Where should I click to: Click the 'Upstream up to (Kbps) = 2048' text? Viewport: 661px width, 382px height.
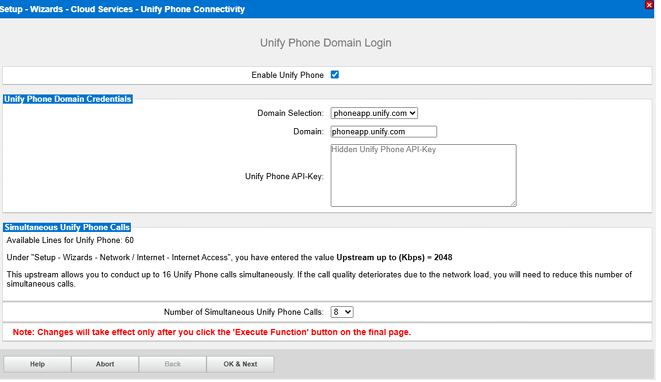(x=394, y=257)
